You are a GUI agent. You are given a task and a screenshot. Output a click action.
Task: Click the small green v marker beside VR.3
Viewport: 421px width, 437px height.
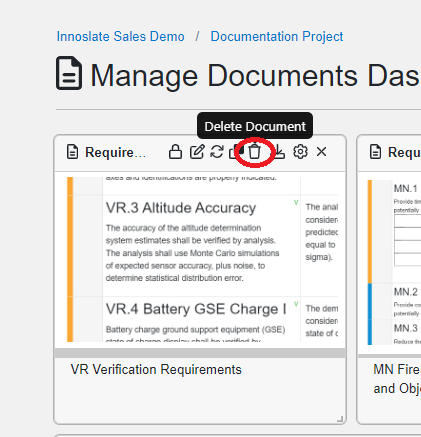point(296,202)
